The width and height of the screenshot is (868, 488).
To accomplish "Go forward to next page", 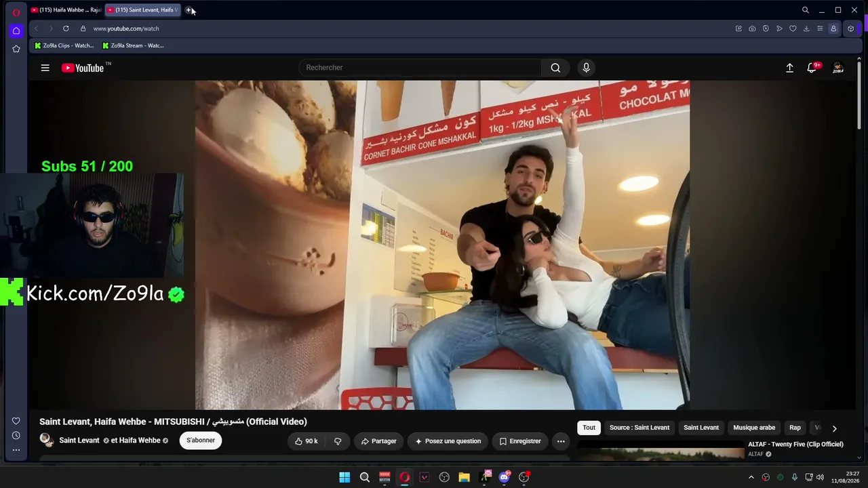I will click(x=50, y=28).
